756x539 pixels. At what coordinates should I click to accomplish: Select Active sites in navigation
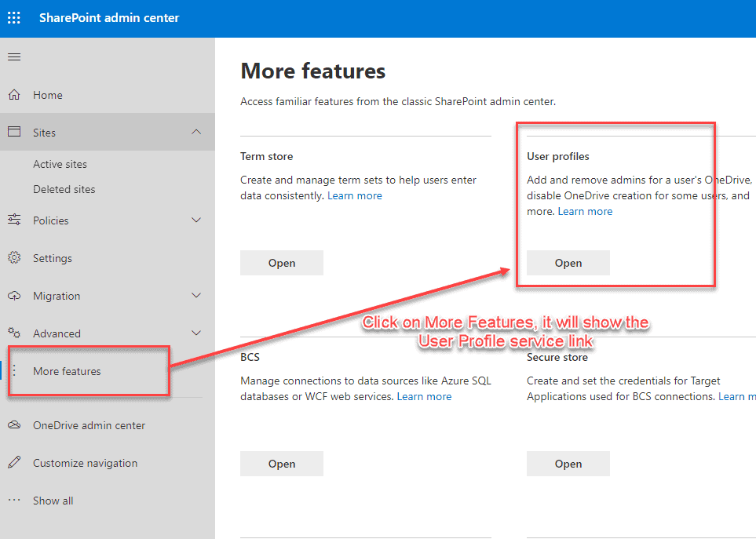60,164
